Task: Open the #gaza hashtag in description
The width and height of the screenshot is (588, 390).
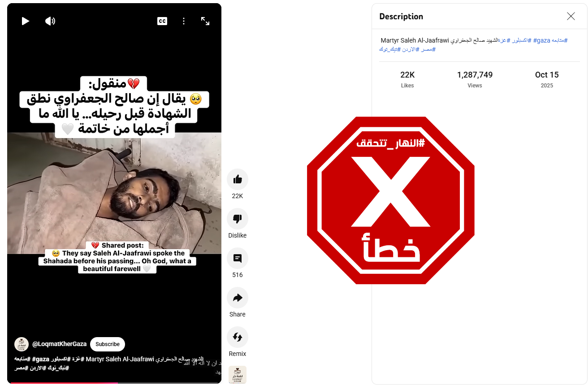Action: (x=543, y=40)
